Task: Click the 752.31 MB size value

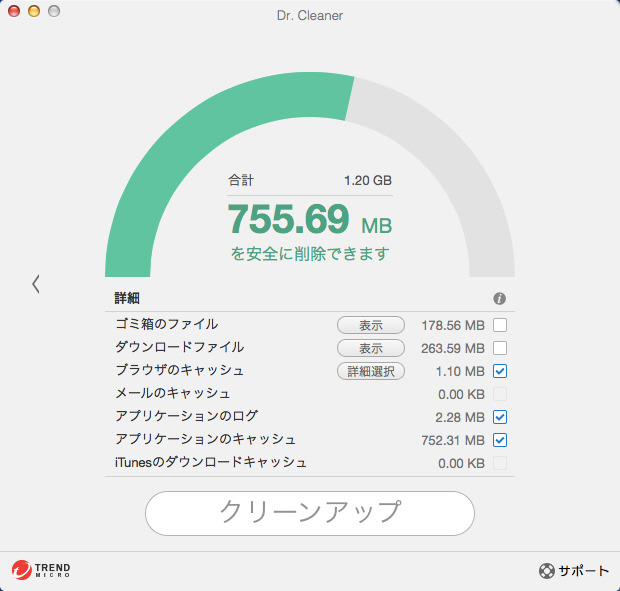Action: (453, 440)
